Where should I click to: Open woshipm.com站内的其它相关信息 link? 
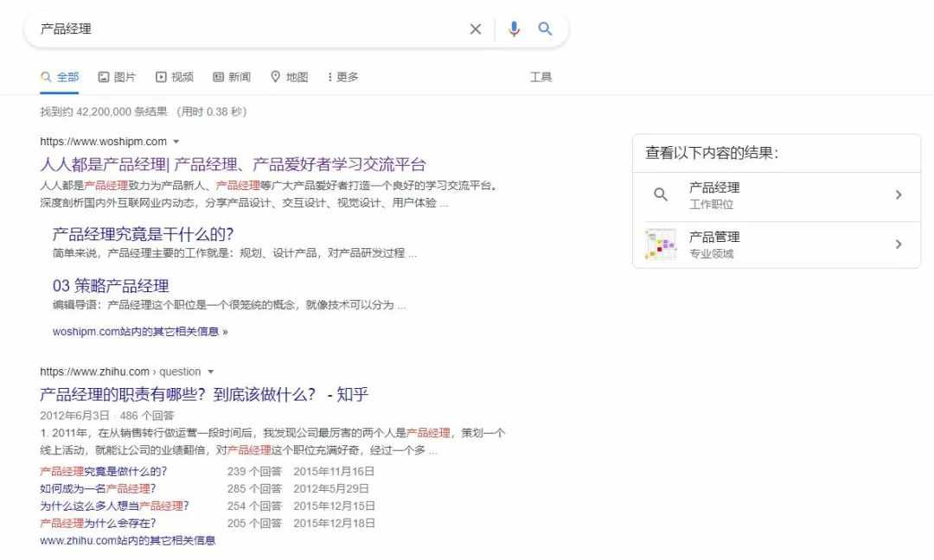coord(140,332)
